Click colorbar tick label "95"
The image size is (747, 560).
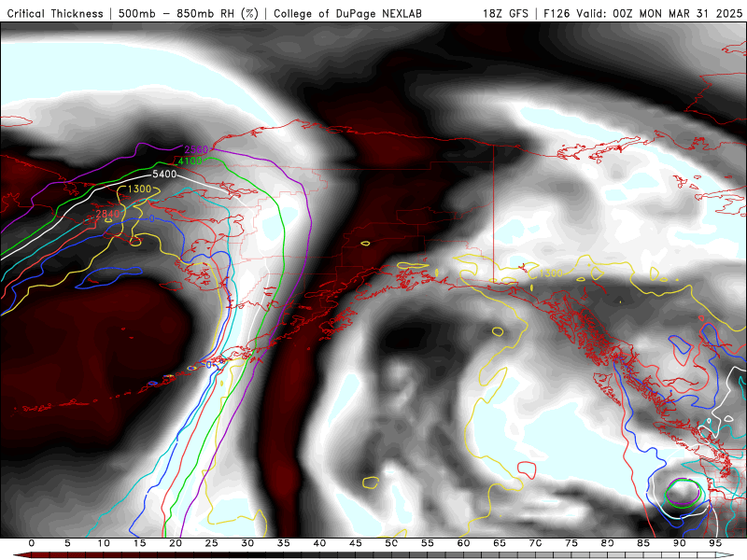715,543
